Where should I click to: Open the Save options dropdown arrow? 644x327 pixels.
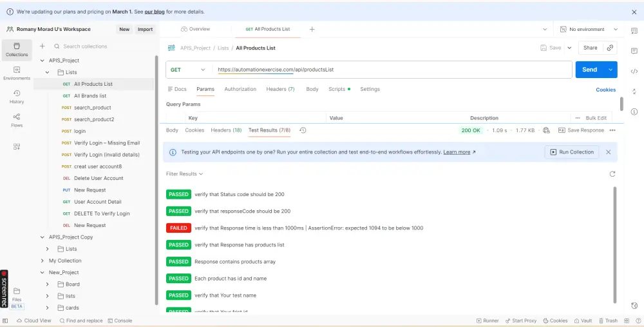pos(570,48)
